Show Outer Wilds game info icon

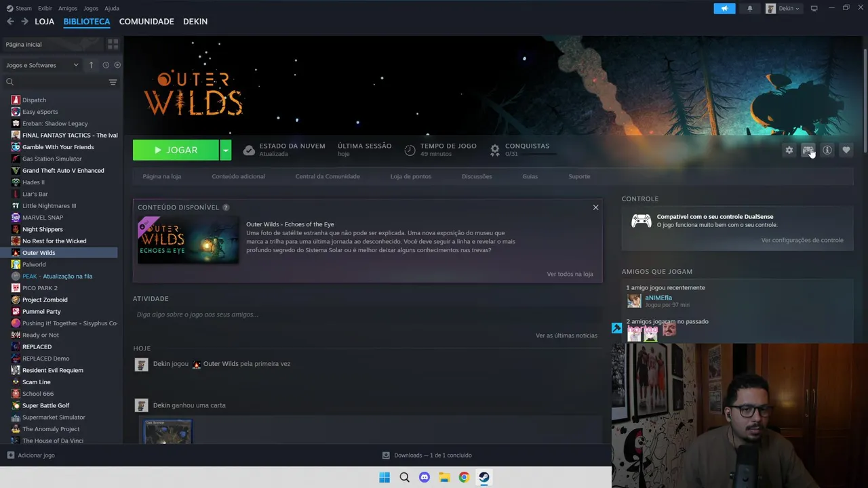[827, 150]
